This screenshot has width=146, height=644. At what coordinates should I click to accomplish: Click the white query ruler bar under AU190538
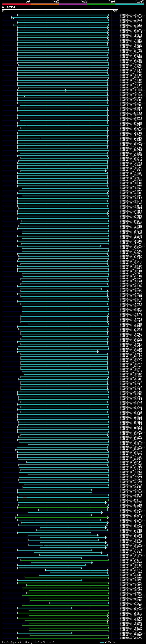(x=60, y=9)
